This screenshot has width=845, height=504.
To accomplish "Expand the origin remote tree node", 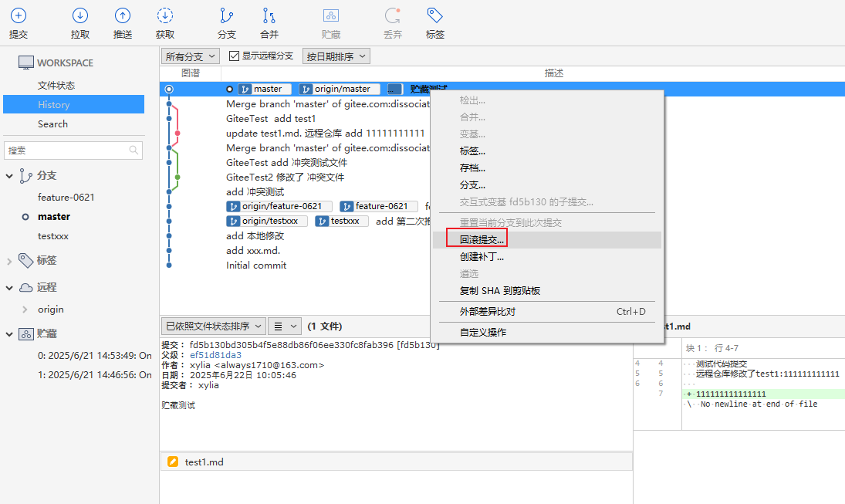I will (x=25, y=310).
